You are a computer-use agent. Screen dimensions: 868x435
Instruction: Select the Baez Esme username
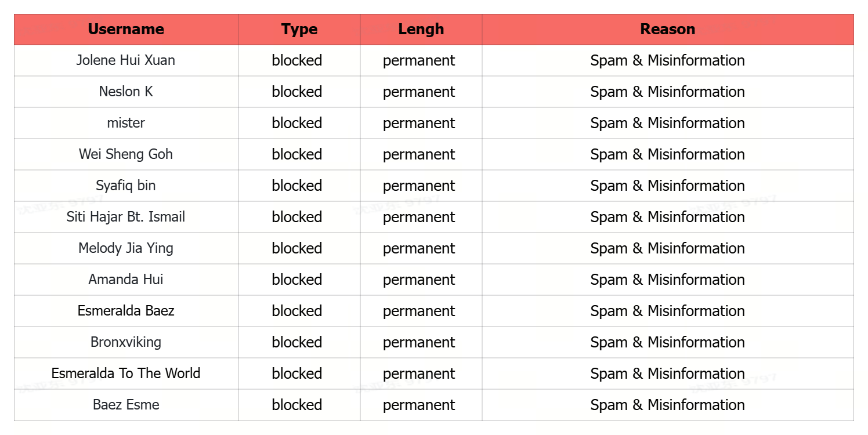[126, 405]
